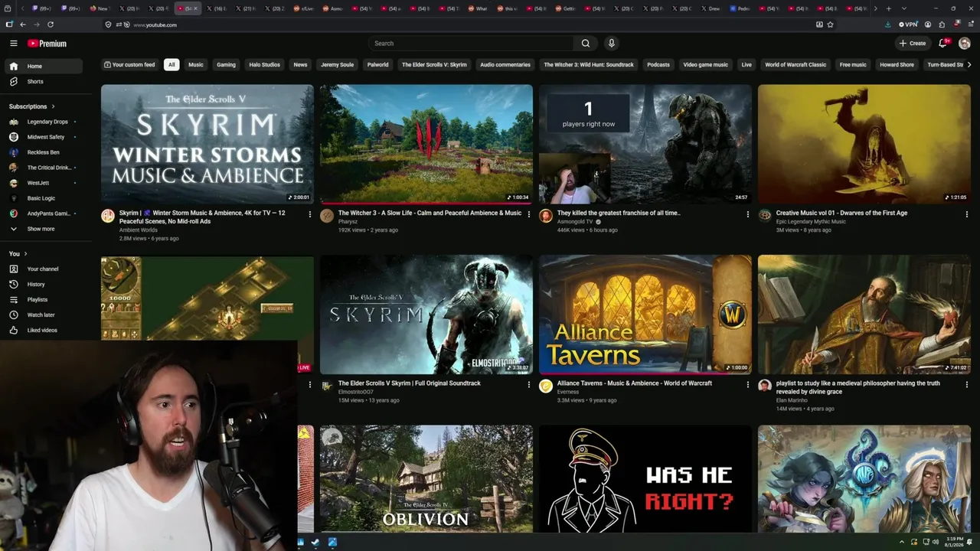Reload the page in the browser
Image resolution: width=980 pixels, height=551 pixels.
point(51,24)
